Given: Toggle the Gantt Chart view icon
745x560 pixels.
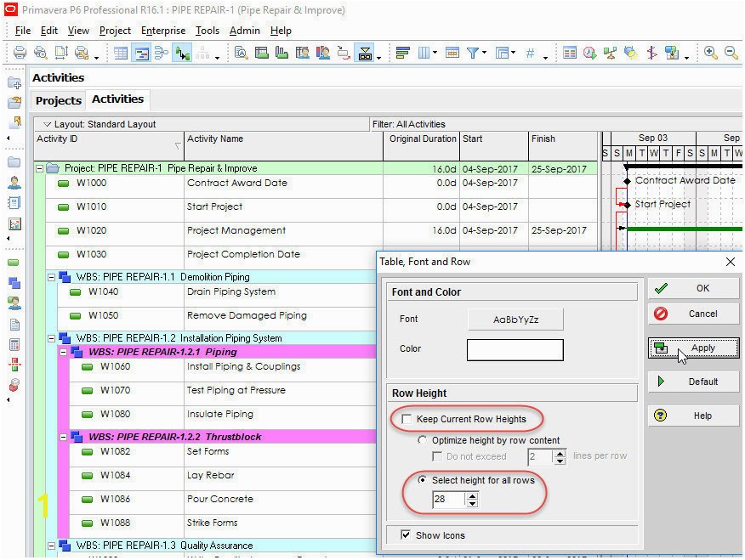Looking at the screenshot, I should (141, 53).
